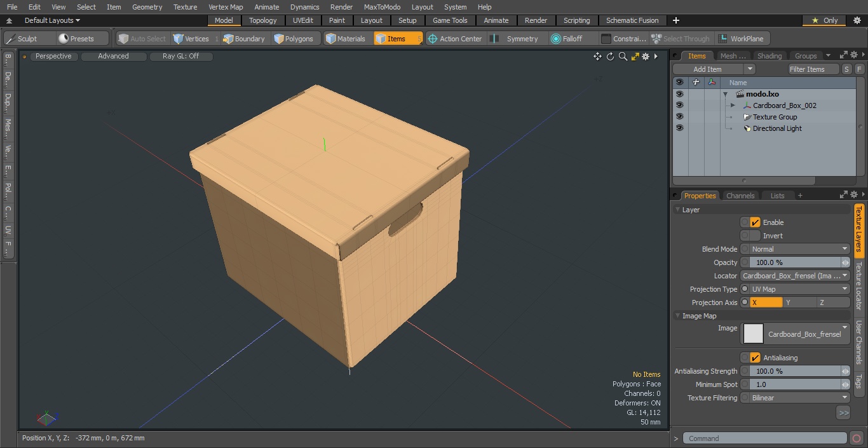Open the WorkPlane options
868x448 pixels.
point(742,39)
